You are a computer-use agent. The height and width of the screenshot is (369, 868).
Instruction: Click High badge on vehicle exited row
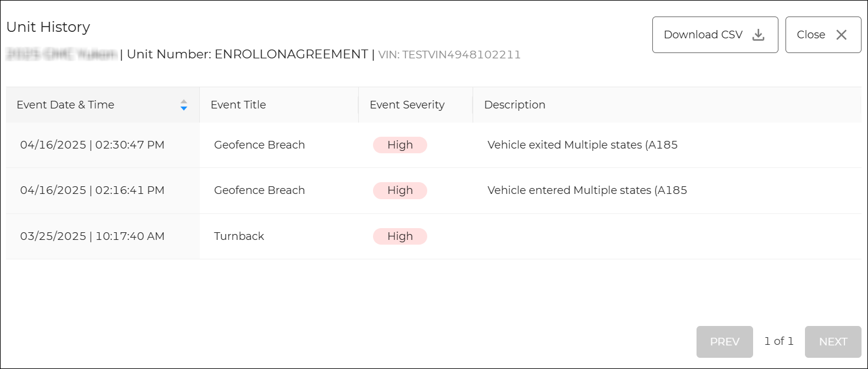(400, 145)
